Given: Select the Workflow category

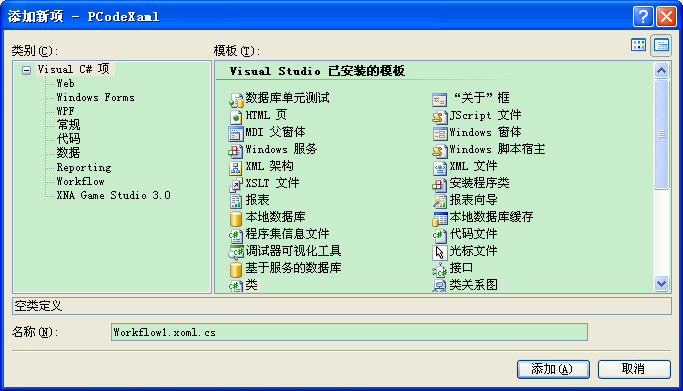Looking at the screenshot, I should 81,181.
